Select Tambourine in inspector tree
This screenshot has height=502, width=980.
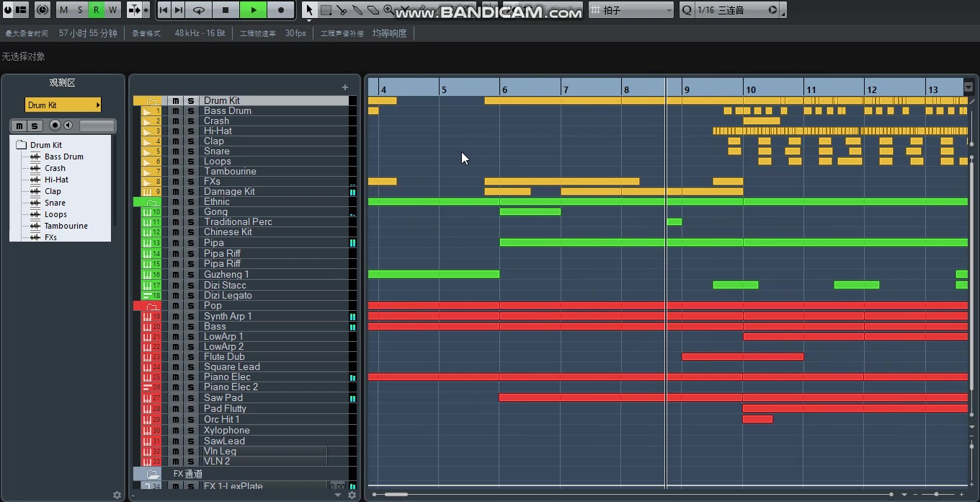click(66, 226)
